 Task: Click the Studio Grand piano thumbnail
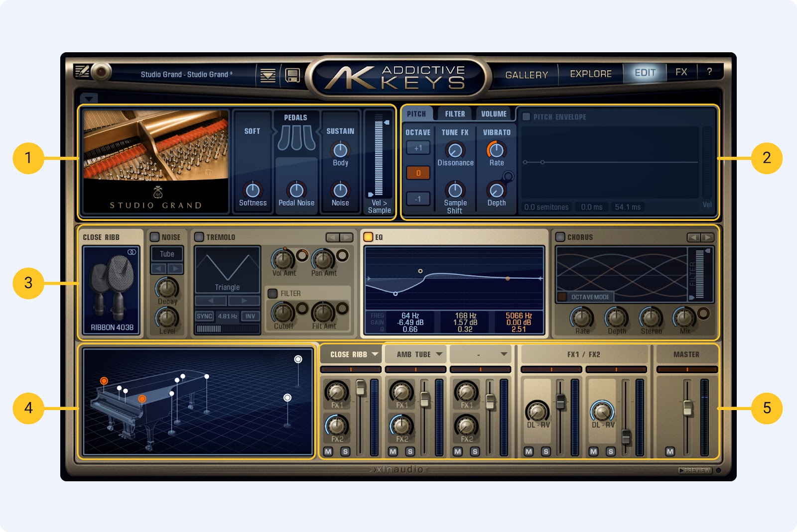click(x=156, y=162)
